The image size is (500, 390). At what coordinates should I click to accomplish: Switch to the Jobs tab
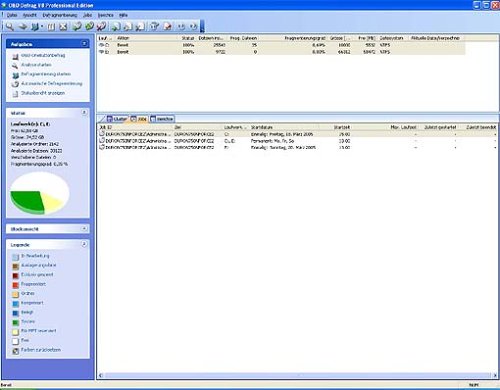click(139, 119)
